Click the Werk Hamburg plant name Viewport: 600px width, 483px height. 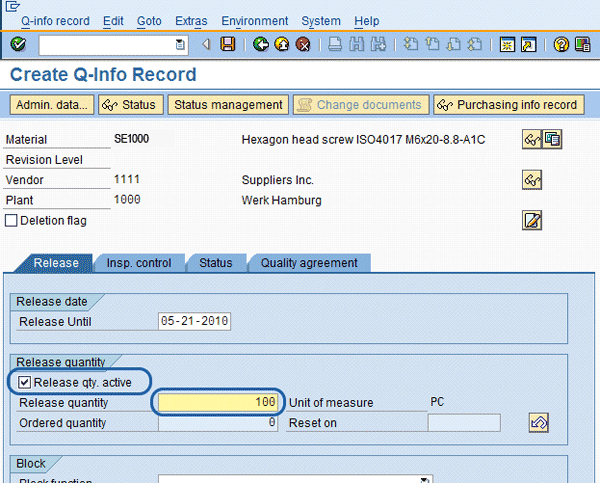pos(282,200)
